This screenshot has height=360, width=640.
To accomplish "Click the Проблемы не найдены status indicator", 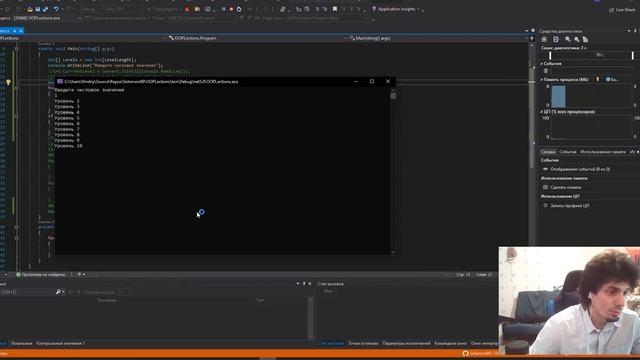I will [40, 275].
